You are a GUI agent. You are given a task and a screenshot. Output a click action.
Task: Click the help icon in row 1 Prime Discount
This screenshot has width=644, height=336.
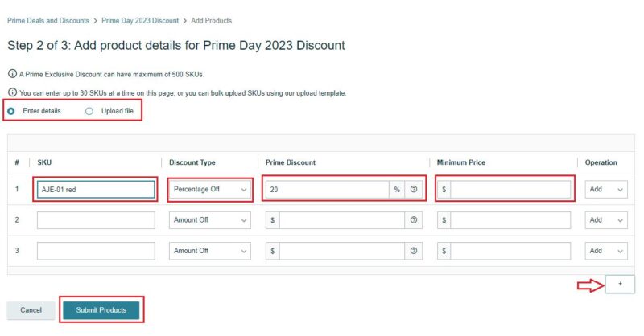pyautogui.click(x=414, y=189)
